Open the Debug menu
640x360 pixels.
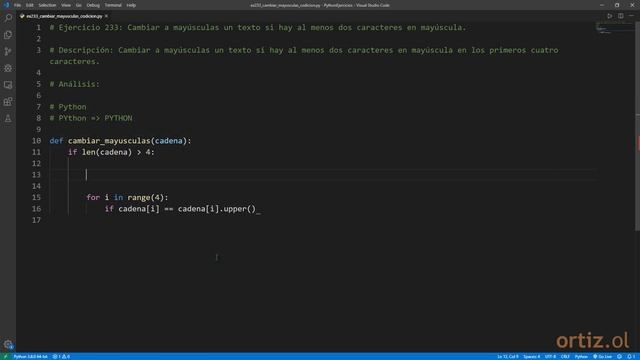tap(93, 5)
